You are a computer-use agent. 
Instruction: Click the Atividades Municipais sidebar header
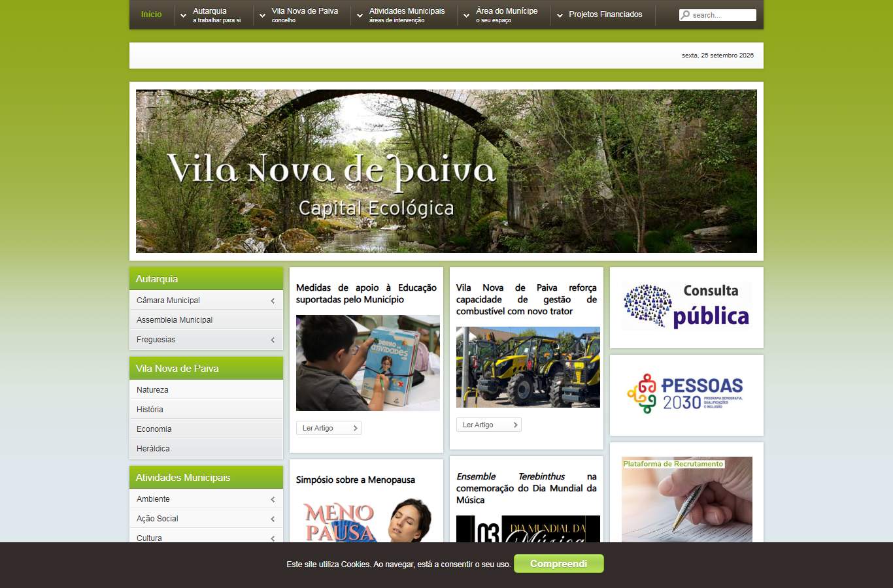point(206,478)
